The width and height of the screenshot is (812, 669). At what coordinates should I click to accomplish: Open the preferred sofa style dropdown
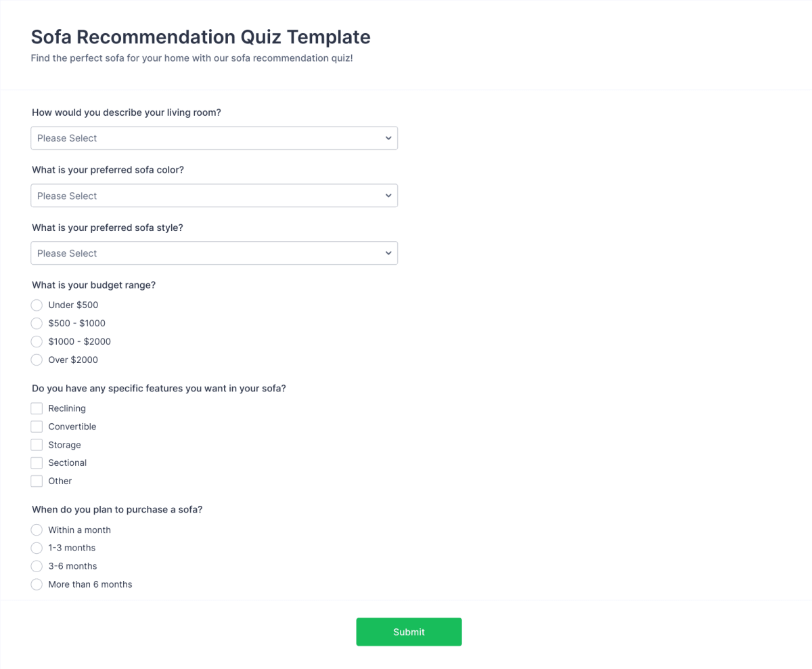tap(214, 253)
